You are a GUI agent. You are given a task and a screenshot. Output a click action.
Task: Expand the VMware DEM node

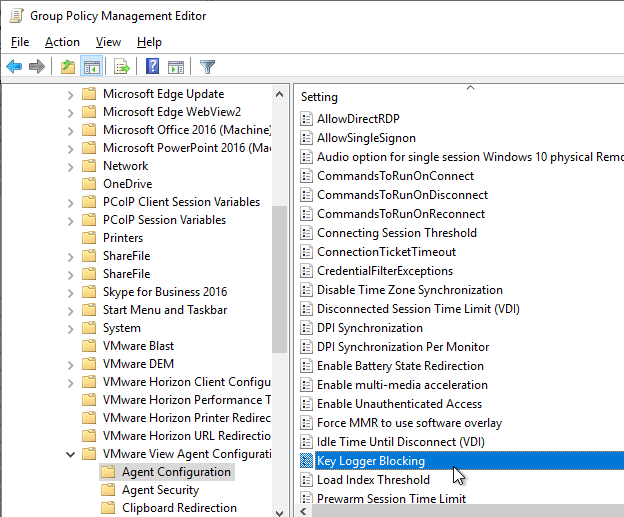[70, 365]
